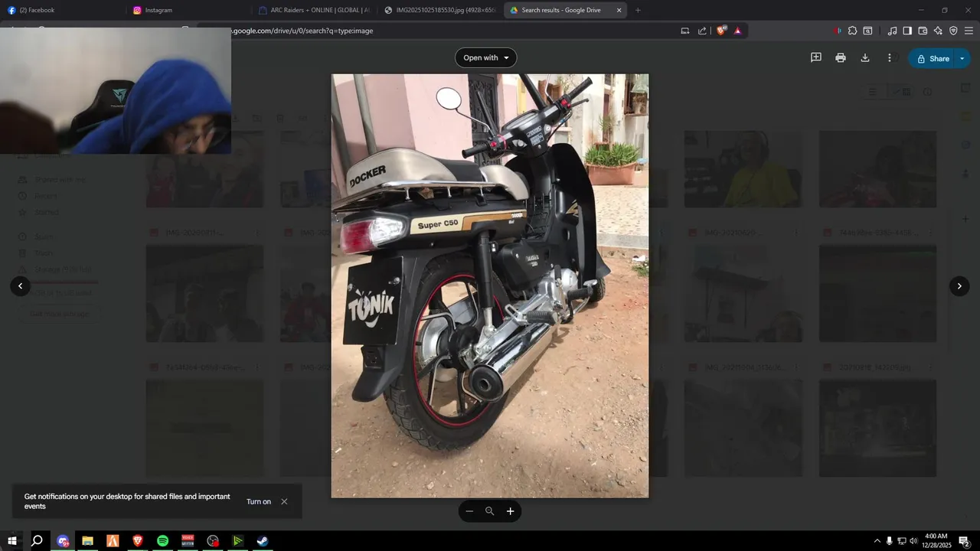
Task: Switch to the Facebook tab
Action: point(63,10)
